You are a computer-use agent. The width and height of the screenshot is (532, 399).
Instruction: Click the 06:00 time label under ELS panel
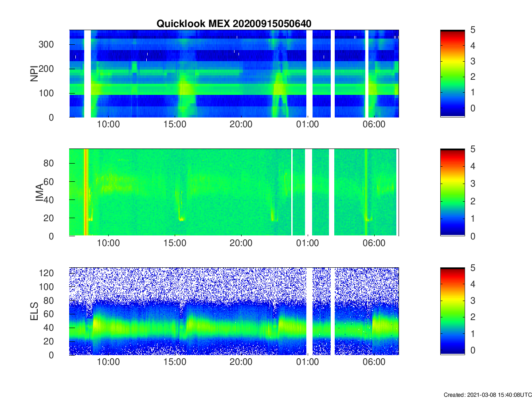click(374, 362)
